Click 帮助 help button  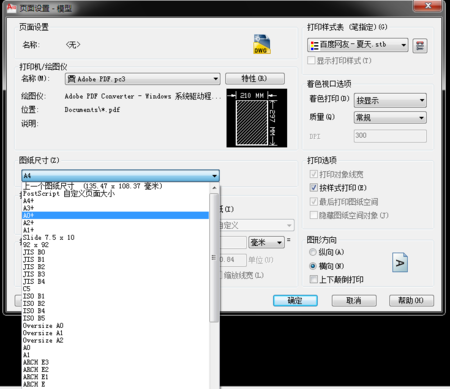pyautogui.click(x=411, y=300)
